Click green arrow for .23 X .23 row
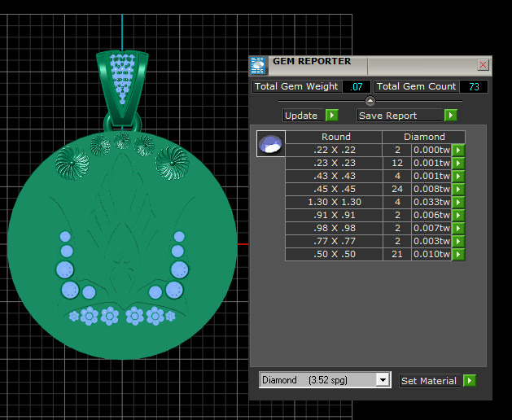The height and width of the screenshot is (420, 512). 458,164
